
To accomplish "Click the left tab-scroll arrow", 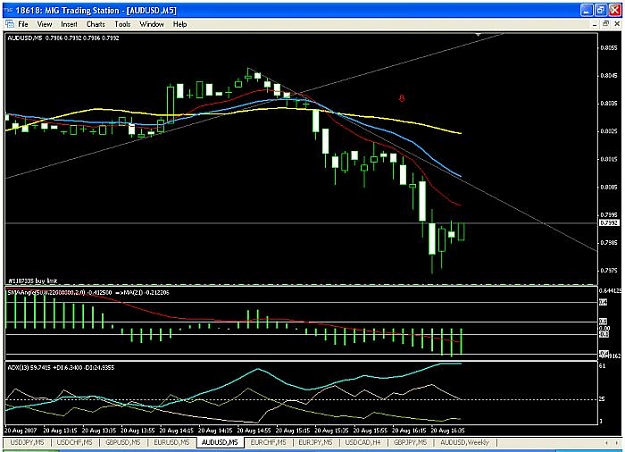I will (607, 443).
